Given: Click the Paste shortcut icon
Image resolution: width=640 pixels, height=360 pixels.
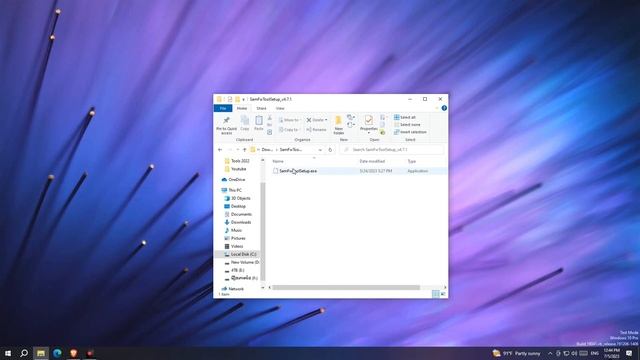Looking at the screenshot, I should click(269, 132).
